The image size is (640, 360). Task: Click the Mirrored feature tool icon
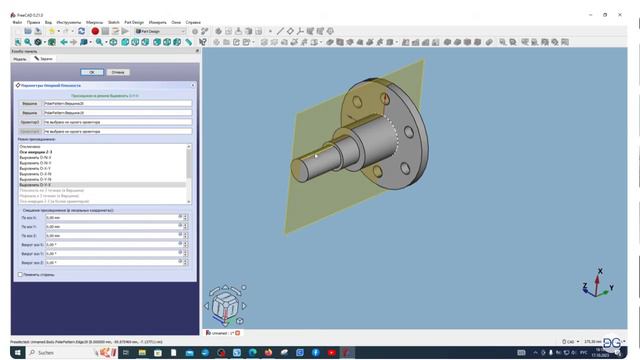tap(406, 42)
